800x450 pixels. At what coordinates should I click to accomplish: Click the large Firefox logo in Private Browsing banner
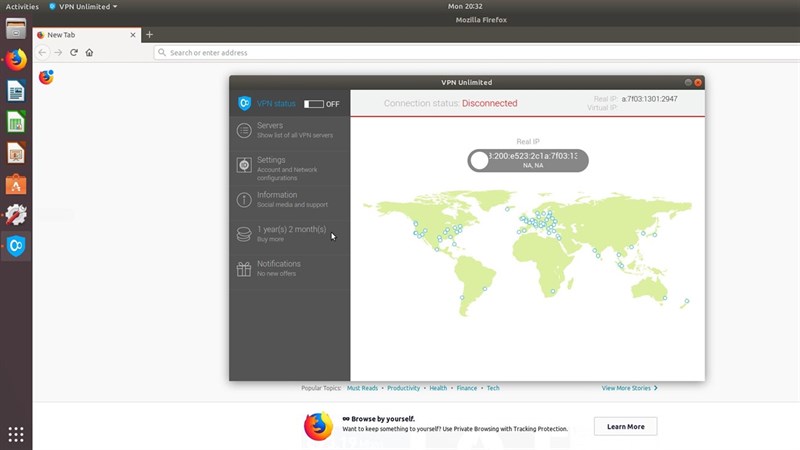[318, 426]
